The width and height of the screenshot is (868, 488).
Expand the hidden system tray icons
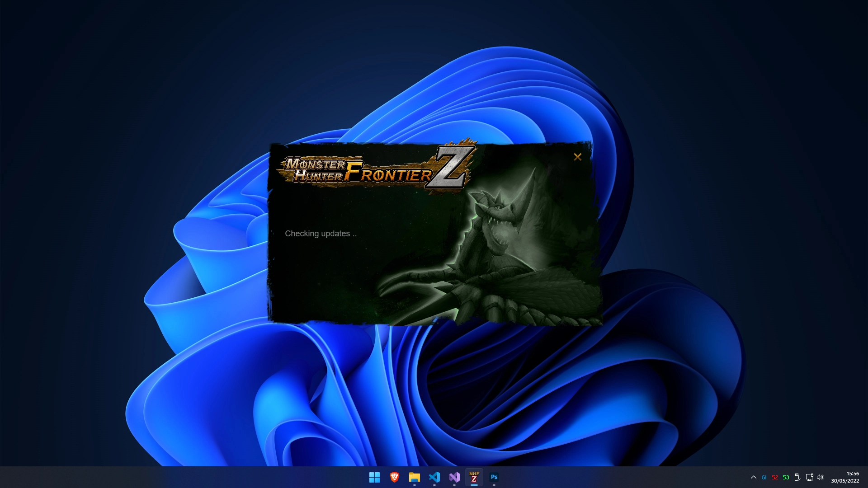[754, 477]
